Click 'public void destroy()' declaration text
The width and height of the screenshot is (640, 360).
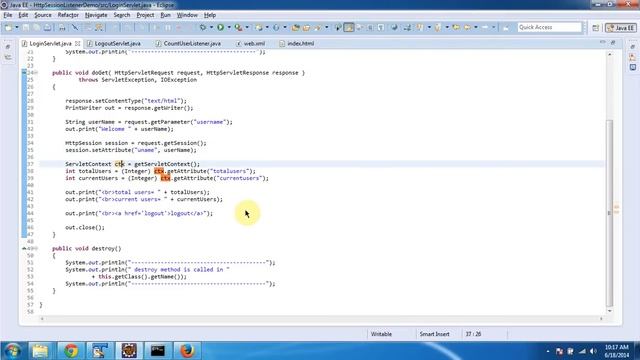click(87, 248)
